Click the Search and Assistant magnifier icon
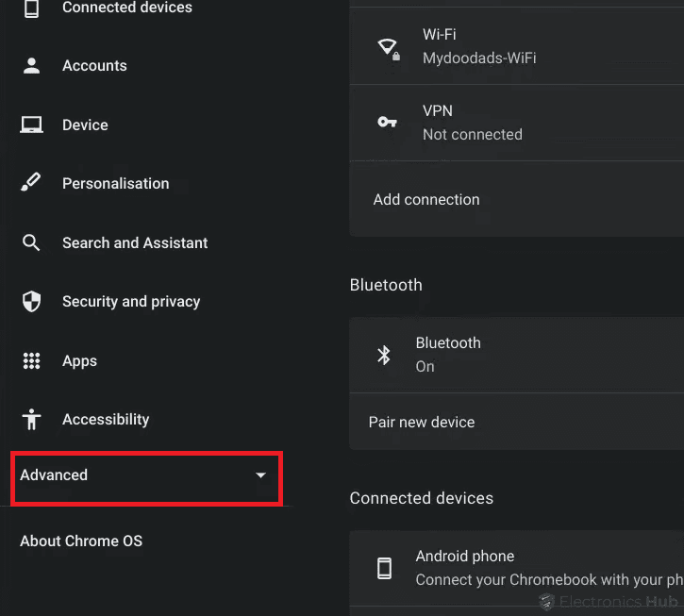This screenshot has height=616, width=684. pyautogui.click(x=31, y=242)
